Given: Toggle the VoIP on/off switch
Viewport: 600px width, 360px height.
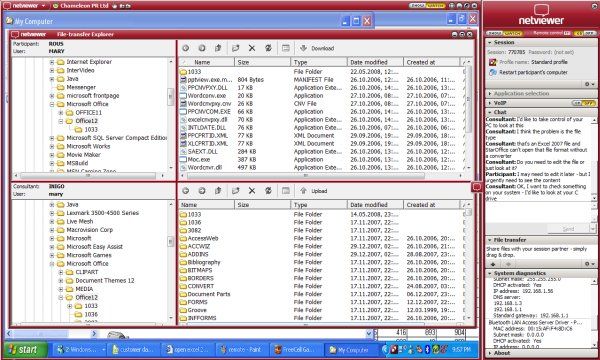Looking at the screenshot, I should click(x=584, y=103).
